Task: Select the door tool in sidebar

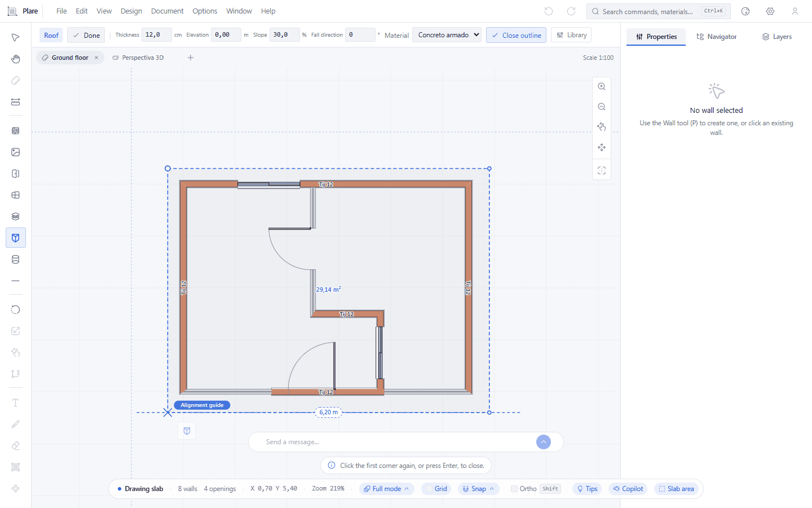Action: coord(15,173)
